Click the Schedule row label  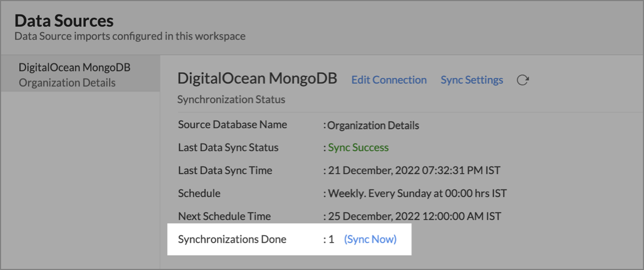coord(199,193)
